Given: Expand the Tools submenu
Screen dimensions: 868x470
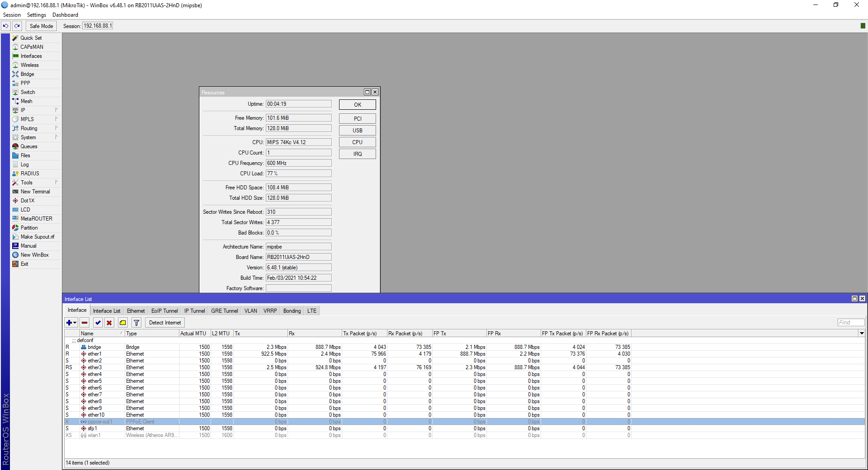Looking at the screenshot, I should click(x=36, y=183).
